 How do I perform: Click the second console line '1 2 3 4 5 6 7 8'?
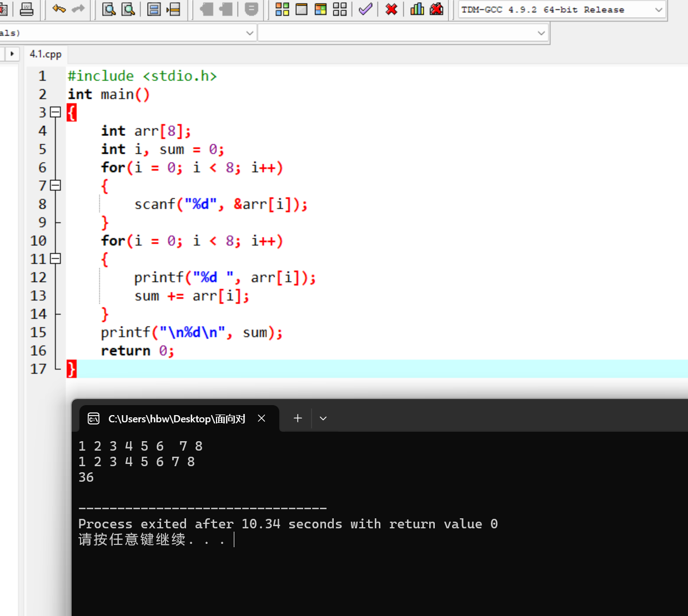pyautogui.click(x=137, y=462)
